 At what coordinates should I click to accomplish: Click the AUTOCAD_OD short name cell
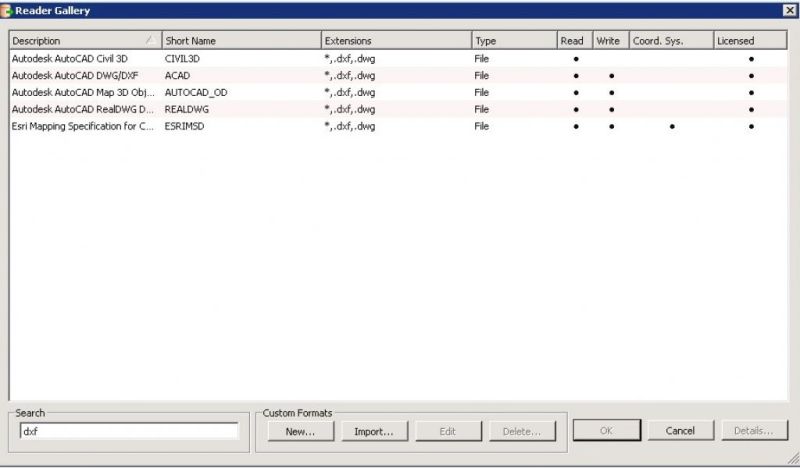(x=196, y=92)
